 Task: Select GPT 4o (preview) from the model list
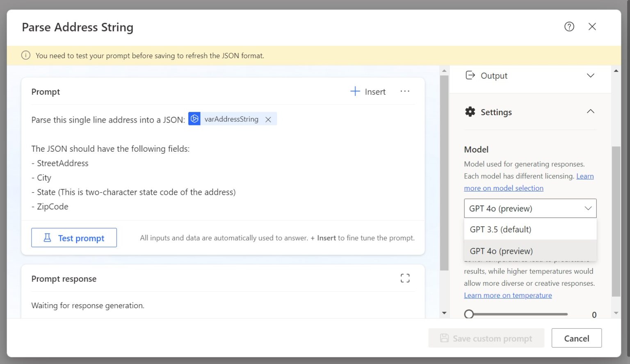tap(501, 250)
